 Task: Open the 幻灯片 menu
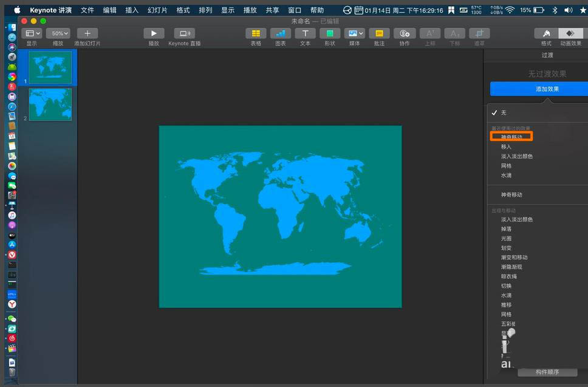(157, 10)
